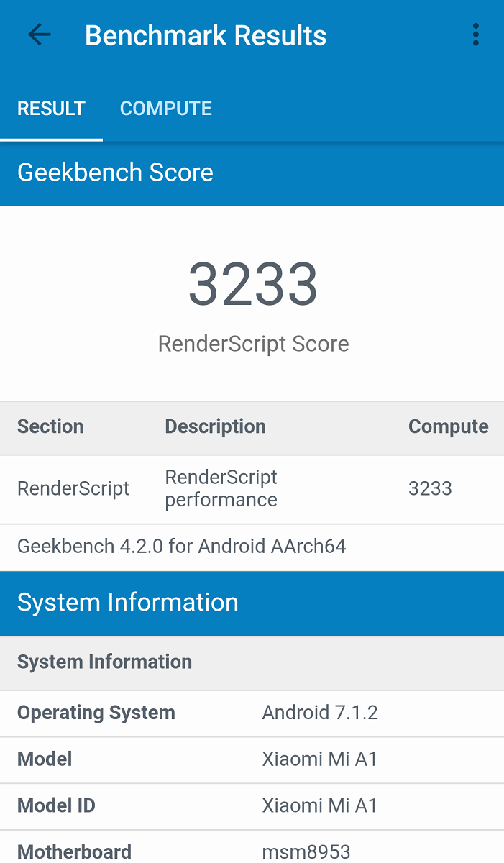Tap the gray System Information subheader
504x863 pixels.
tap(252, 662)
